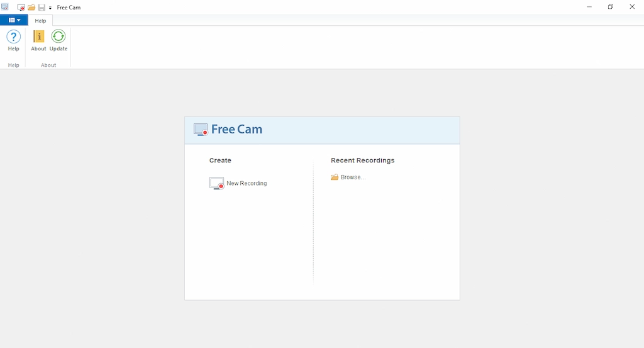Open a project with the quick access folder icon

tap(31, 8)
